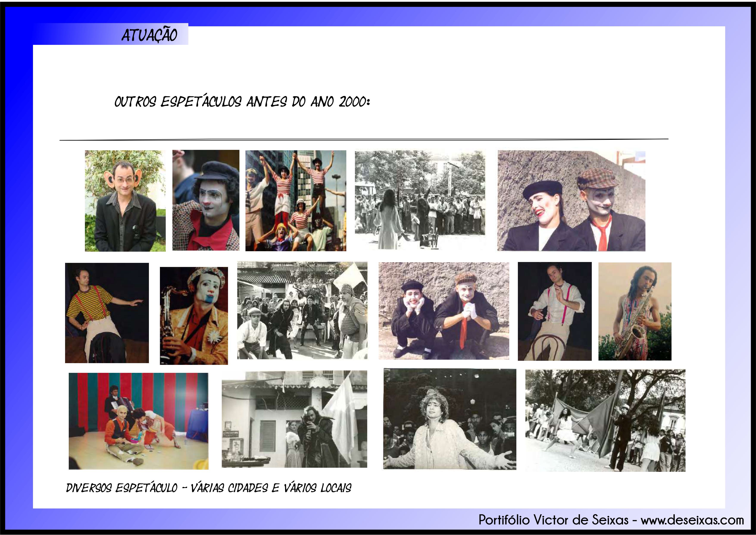This screenshot has width=756, height=535.
Task: Click the 'Portifólio Victor de Seixas' footer text
Action: [x=553, y=520]
